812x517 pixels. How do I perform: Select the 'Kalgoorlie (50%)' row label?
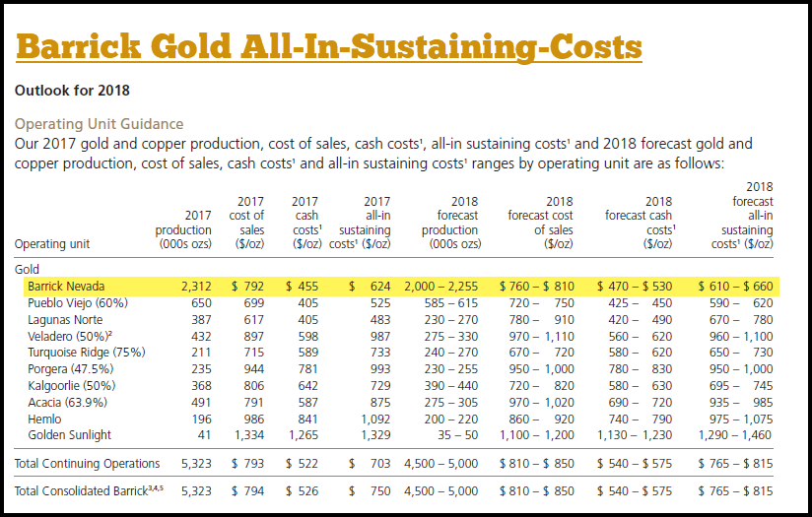pyautogui.click(x=72, y=386)
